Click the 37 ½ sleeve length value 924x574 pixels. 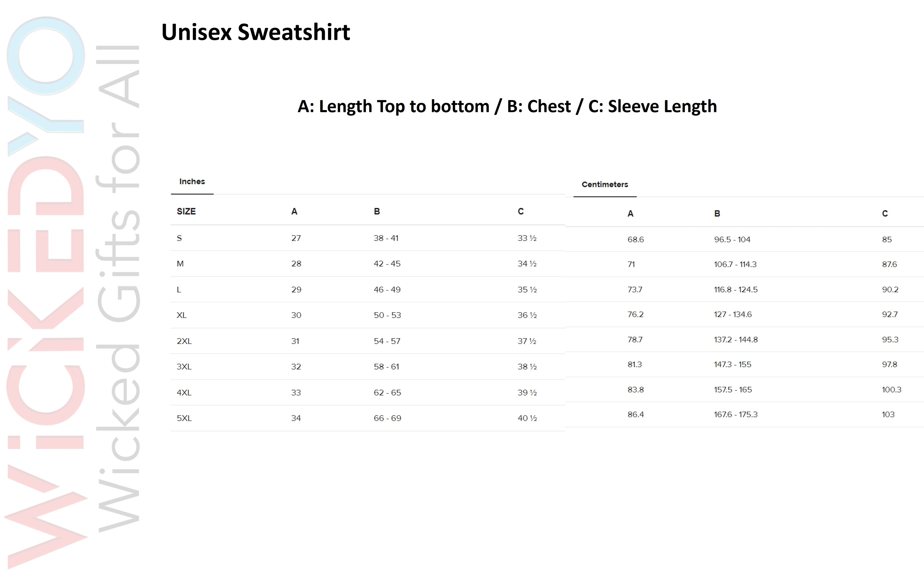(527, 341)
